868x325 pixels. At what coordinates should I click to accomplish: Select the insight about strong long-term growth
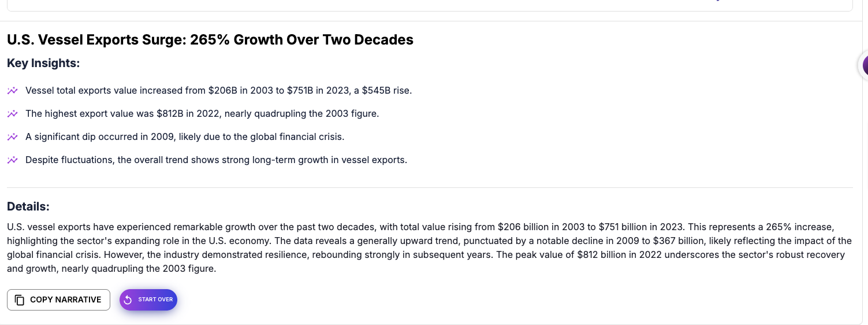point(217,160)
